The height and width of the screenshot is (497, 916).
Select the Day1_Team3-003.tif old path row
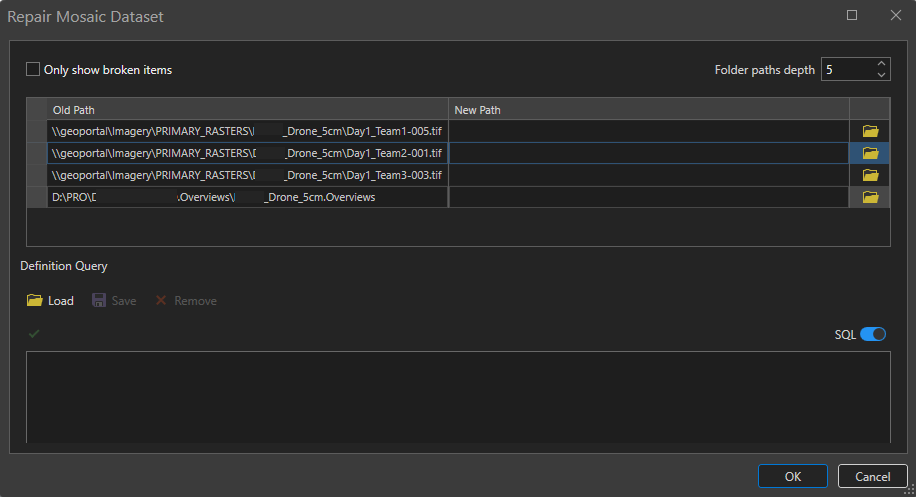(247, 175)
